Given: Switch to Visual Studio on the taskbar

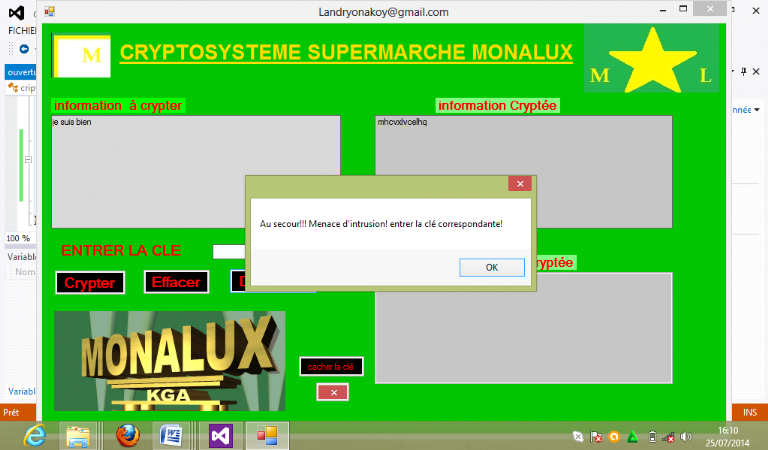Looking at the screenshot, I should (220, 435).
